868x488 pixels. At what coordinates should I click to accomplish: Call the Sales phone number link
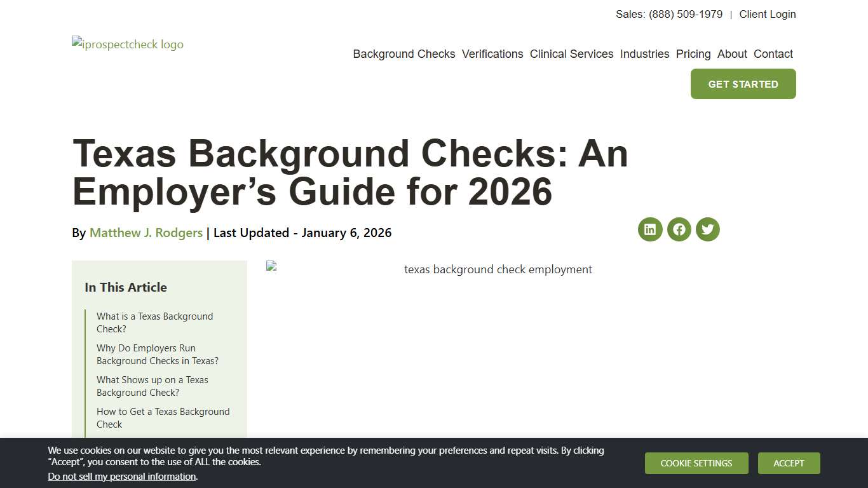(x=685, y=14)
